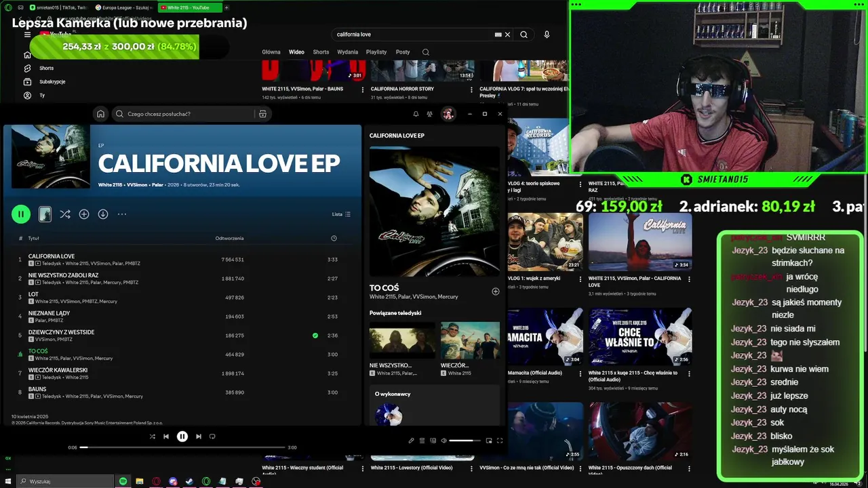
Task: Download the California Love EP
Action: coord(103,214)
